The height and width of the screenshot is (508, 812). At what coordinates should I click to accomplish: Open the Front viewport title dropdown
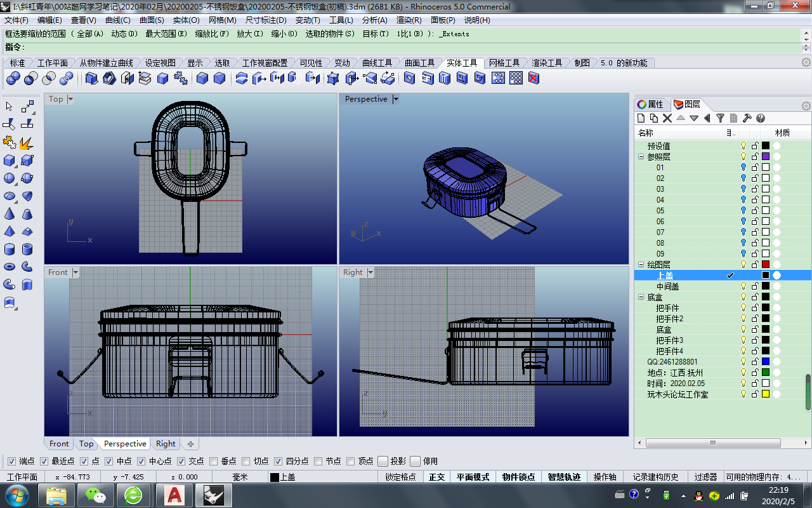click(75, 272)
